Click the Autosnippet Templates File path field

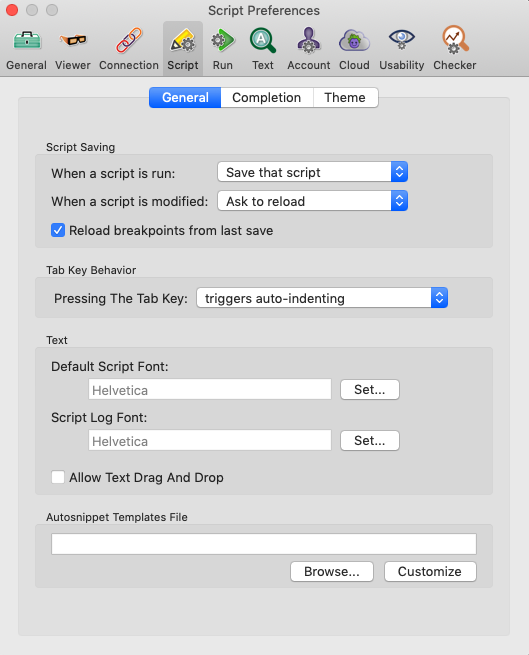264,544
